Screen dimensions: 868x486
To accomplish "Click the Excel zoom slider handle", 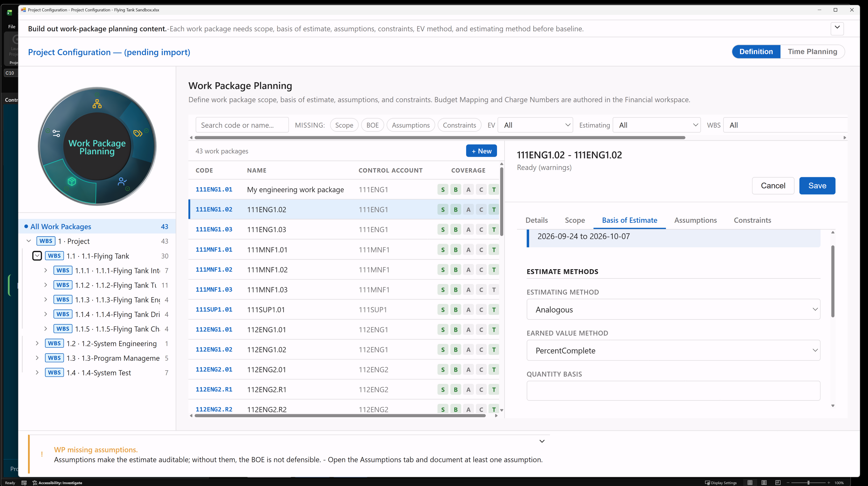I will 808,483.
